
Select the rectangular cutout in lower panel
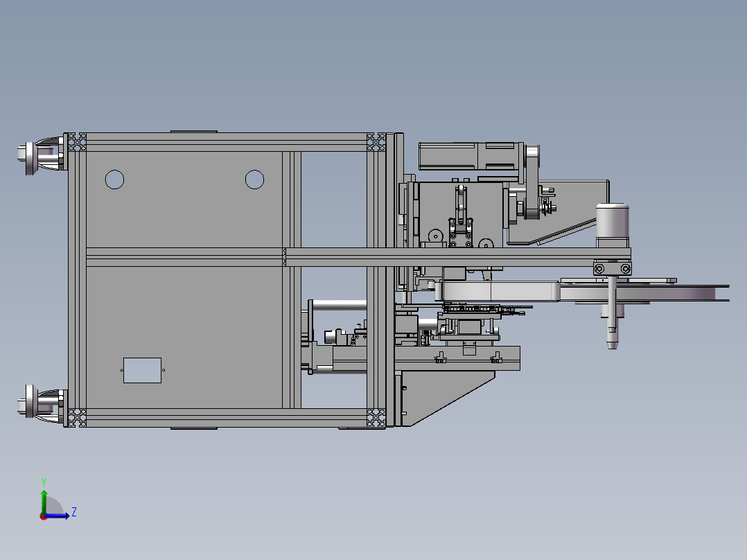coord(143,370)
